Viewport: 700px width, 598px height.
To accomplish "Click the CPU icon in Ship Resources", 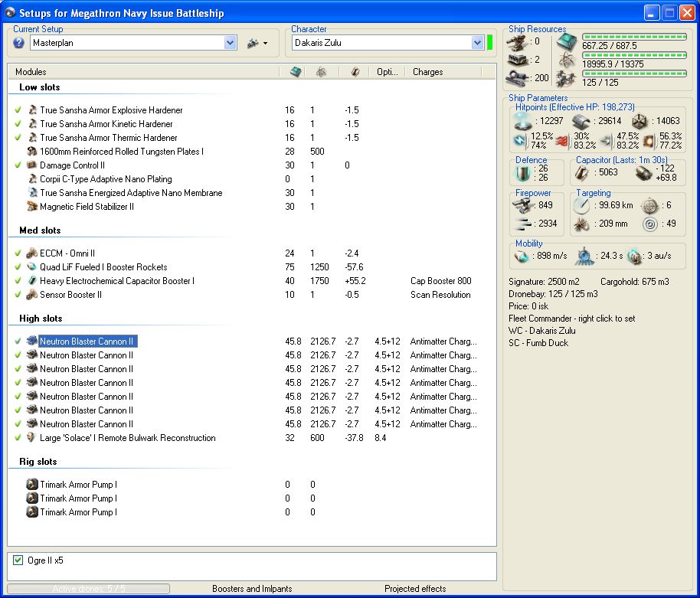I will coord(567,42).
